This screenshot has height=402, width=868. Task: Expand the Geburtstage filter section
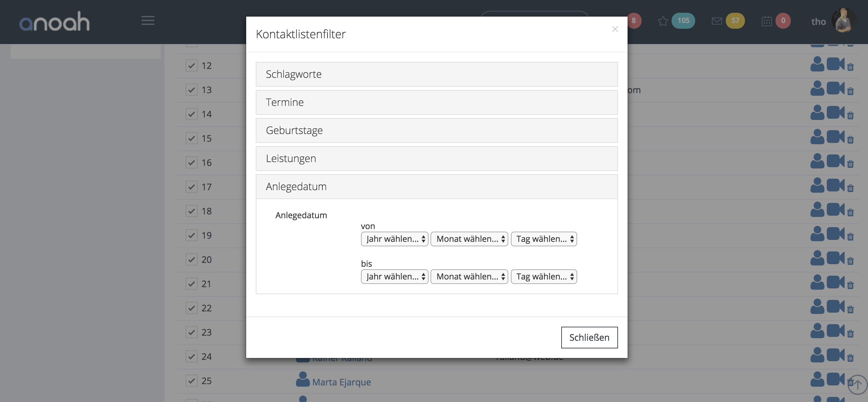click(436, 130)
